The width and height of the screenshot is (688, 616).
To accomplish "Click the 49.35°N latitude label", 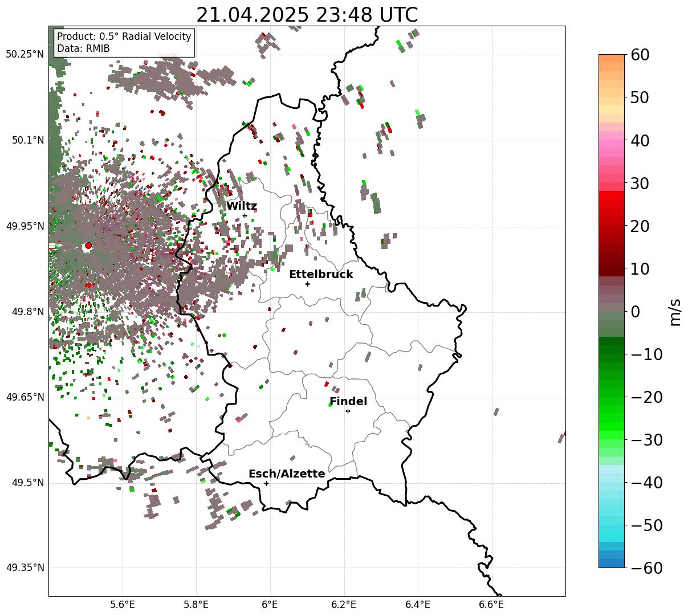I will [x=25, y=568].
